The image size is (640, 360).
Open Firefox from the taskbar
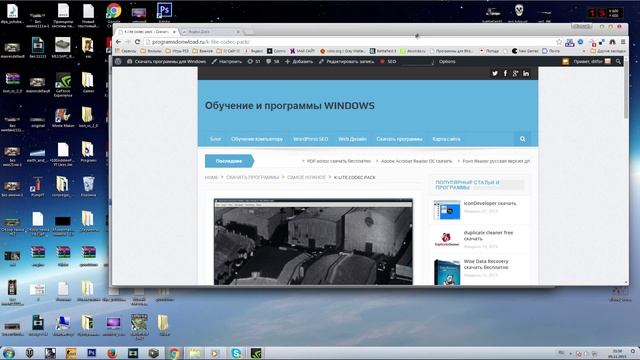(x=112, y=353)
